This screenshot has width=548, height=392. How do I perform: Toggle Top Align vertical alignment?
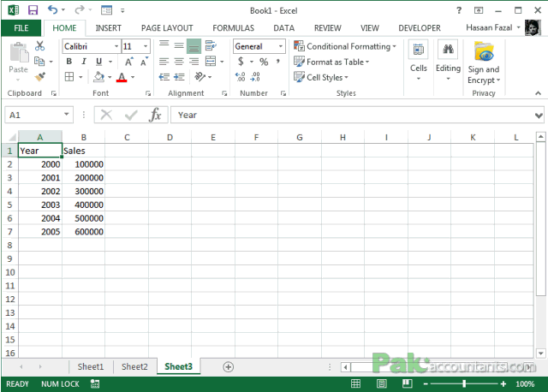pos(164,44)
